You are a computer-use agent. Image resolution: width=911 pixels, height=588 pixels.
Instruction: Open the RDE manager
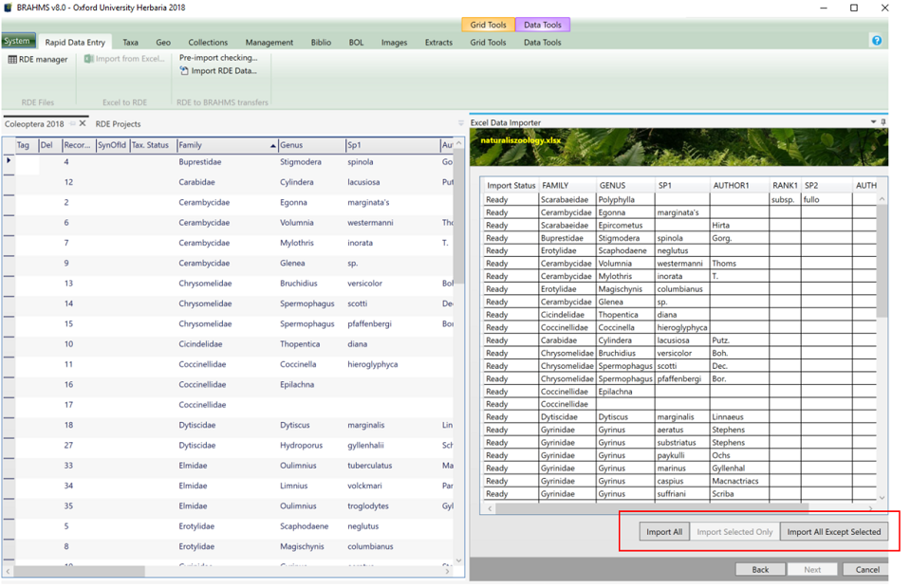pos(38,59)
